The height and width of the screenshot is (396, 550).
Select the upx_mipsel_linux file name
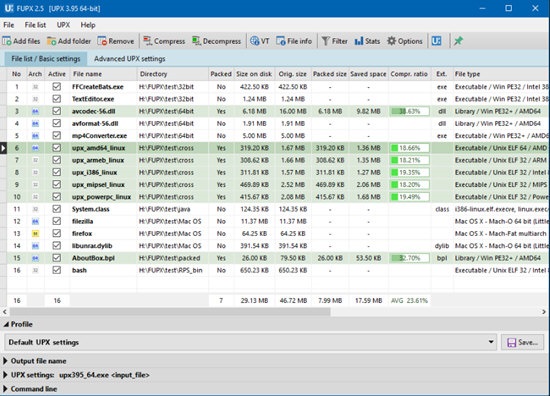click(x=98, y=185)
